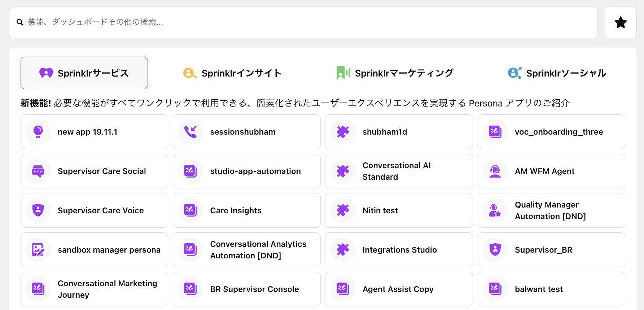Open the shubham1d app card
This screenshot has width=644, height=310.
(399, 132)
